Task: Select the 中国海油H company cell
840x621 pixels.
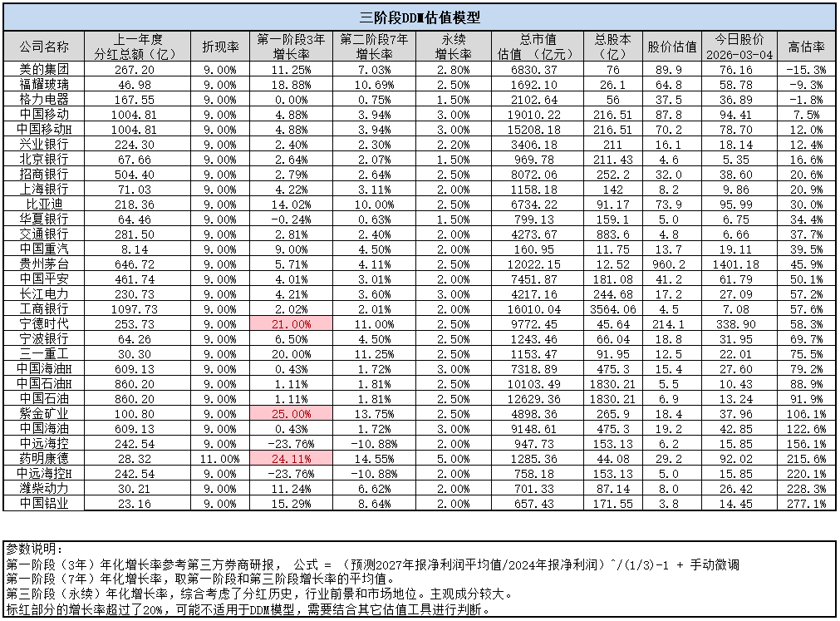Action: [x=44, y=368]
